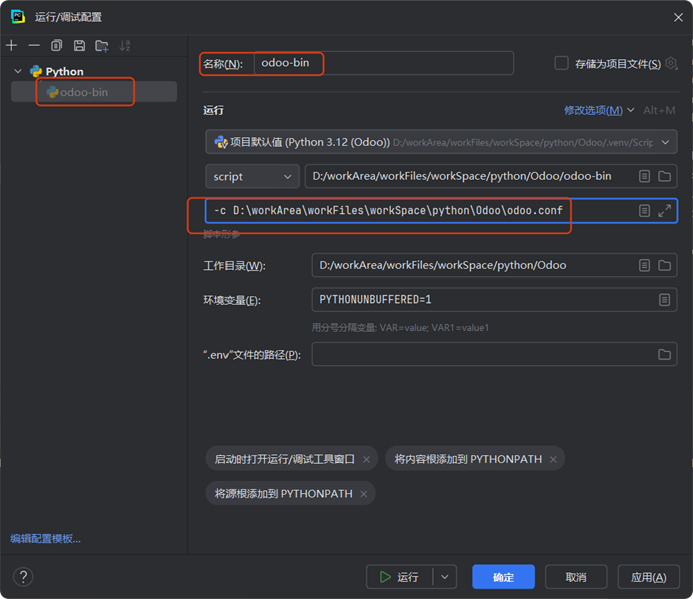This screenshot has height=599, width=693.
Task: Open the script type dropdown
Action: coord(252,176)
